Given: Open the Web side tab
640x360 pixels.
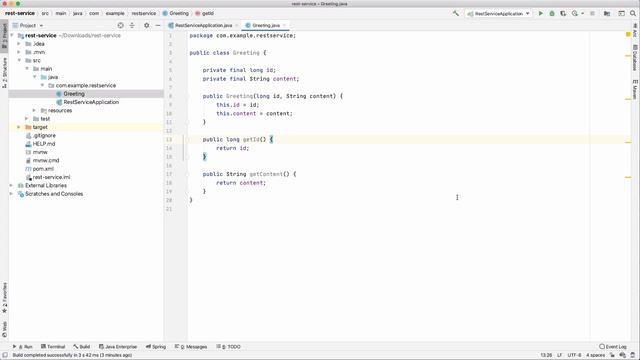Looking at the screenshot, I should pyautogui.click(x=4, y=330).
